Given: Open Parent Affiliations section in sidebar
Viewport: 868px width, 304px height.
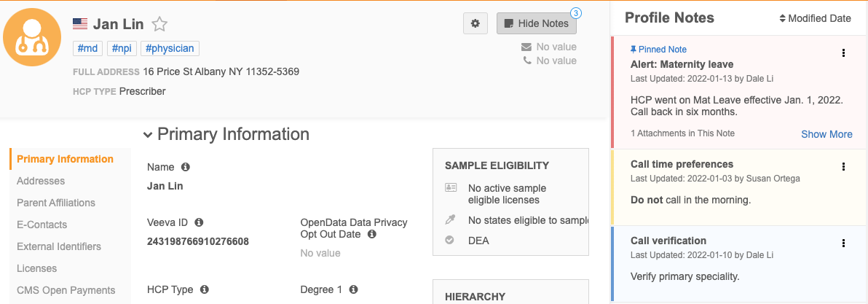Looking at the screenshot, I should (x=56, y=203).
